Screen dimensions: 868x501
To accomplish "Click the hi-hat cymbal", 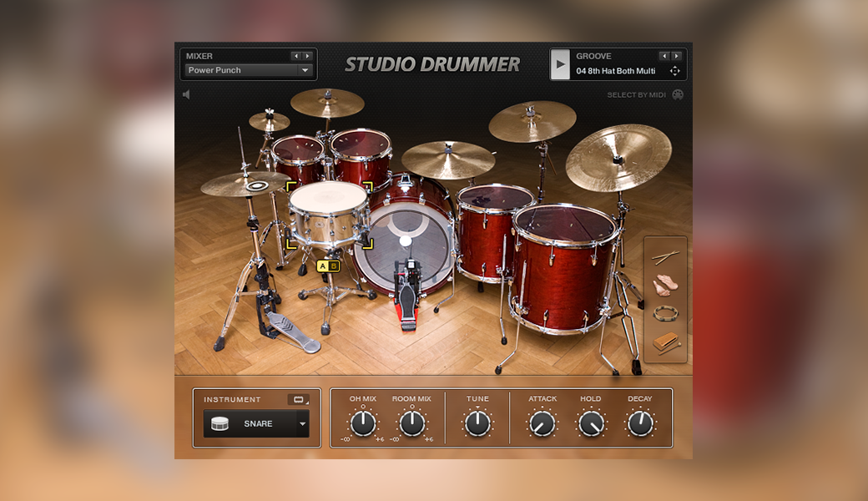I will (245, 183).
